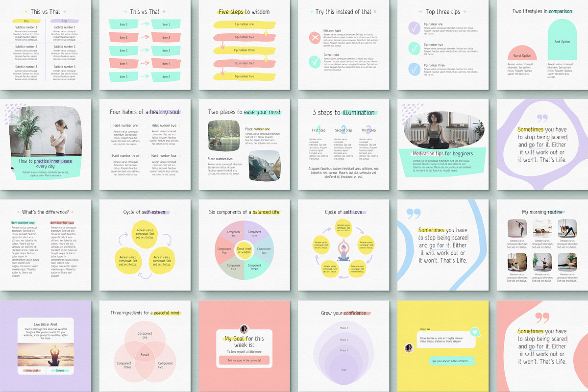Click the 'Amy Lake' name on the yellow card
Viewport: 588px width, 392px height.
(425, 329)
